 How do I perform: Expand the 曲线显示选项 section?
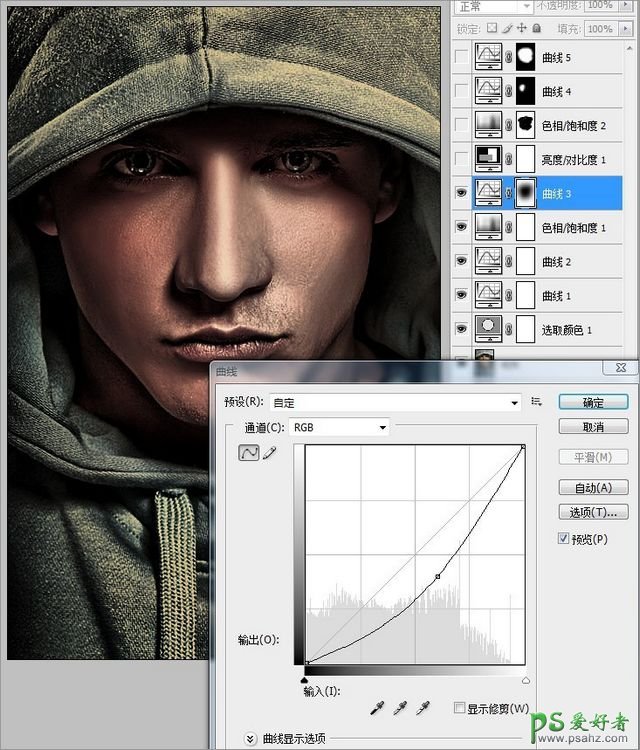(250, 739)
